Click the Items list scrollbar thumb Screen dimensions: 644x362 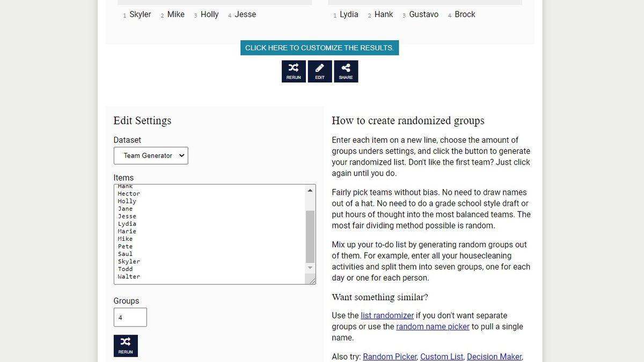(x=310, y=236)
